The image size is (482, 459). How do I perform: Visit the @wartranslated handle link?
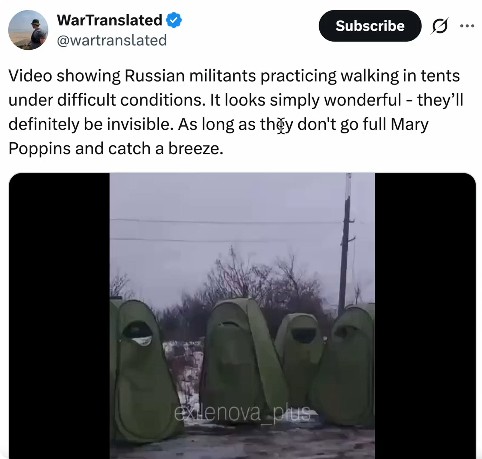112,41
